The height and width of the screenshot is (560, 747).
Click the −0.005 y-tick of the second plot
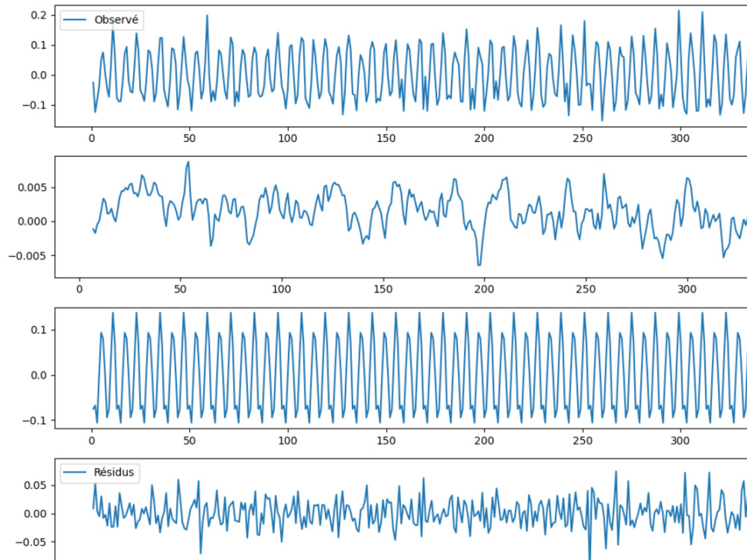pos(28,256)
